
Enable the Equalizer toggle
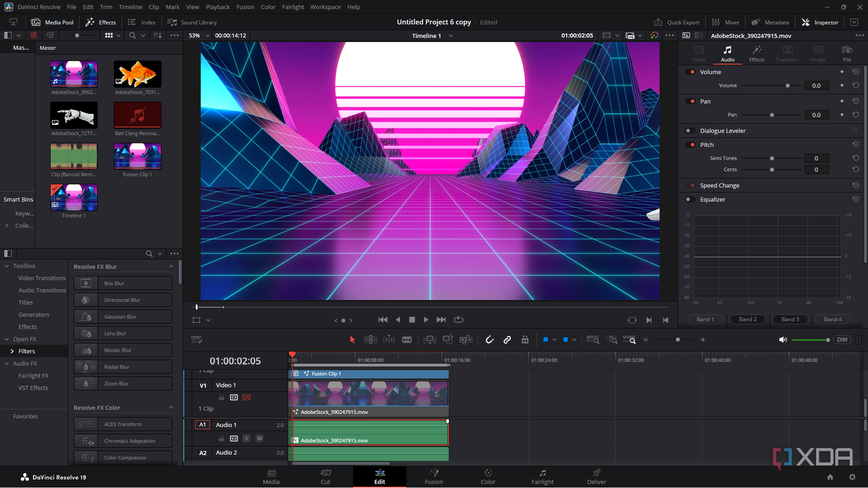coord(690,199)
